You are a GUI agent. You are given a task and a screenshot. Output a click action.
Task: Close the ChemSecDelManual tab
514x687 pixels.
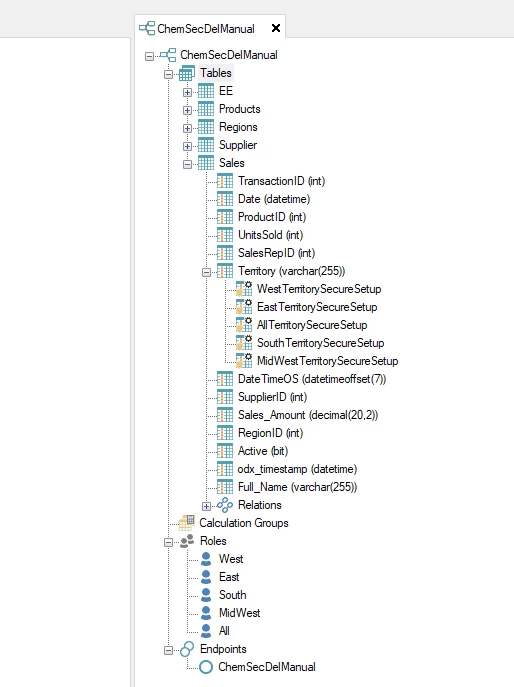(276, 28)
